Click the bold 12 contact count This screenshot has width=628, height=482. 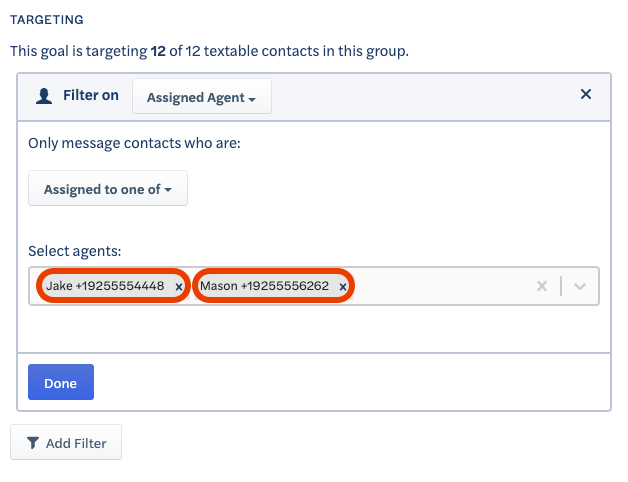click(158, 51)
